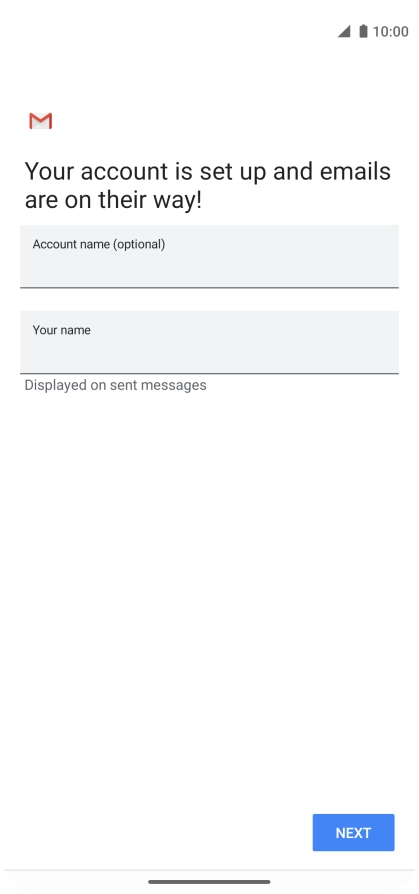Select the underline of the Your name field
The width and height of the screenshot is (419, 894).
pyautogui.click(x=209, y=373)
